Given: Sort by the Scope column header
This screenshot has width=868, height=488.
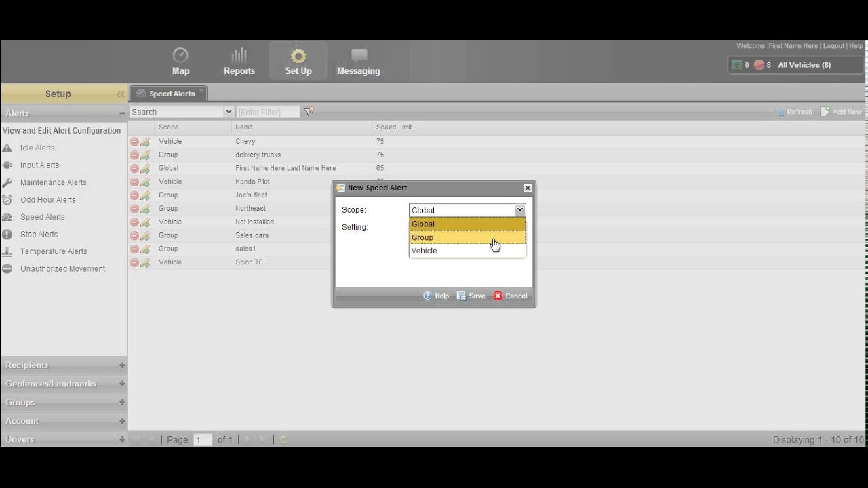Looking at the screenshot, I should 193,127.
